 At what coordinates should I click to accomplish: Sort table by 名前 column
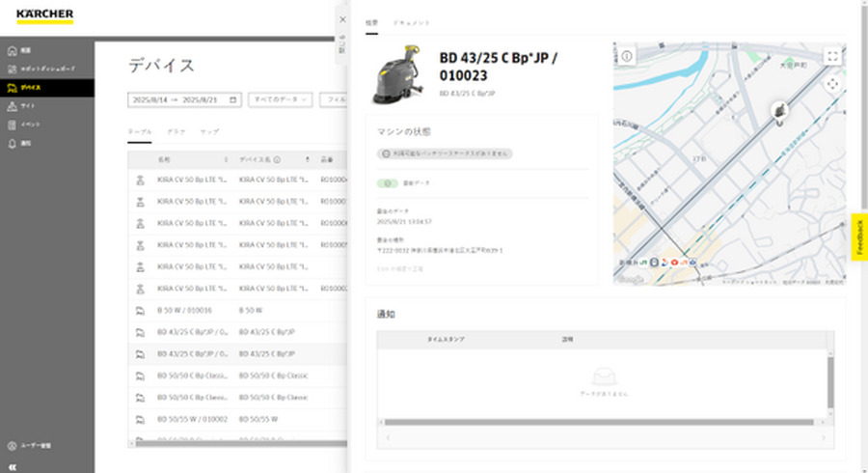click(227, 159)
